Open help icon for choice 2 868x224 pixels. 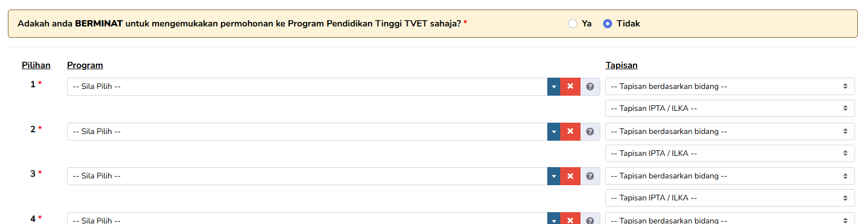(590, 132)
